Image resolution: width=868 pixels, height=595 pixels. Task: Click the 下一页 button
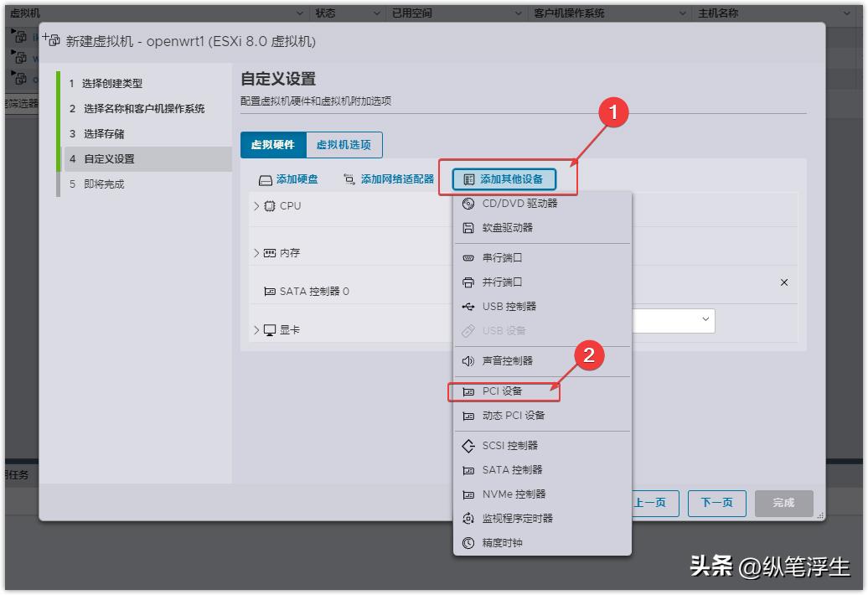click(x=716, y=503)
